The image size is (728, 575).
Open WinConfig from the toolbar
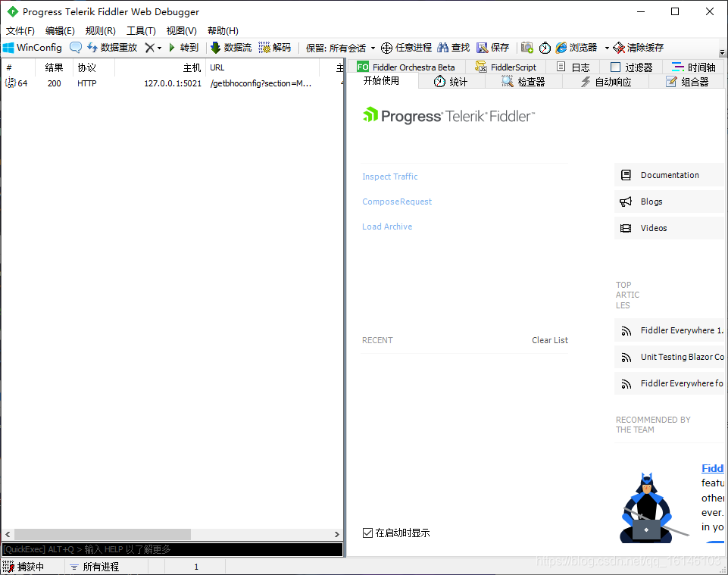pos(33,48)
